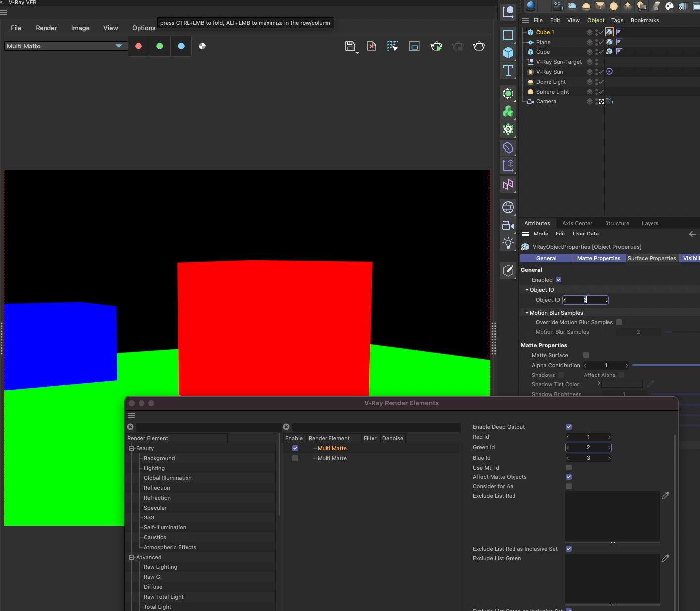
Task: Toggle VFB region render
Action: (x=414, y=47)
